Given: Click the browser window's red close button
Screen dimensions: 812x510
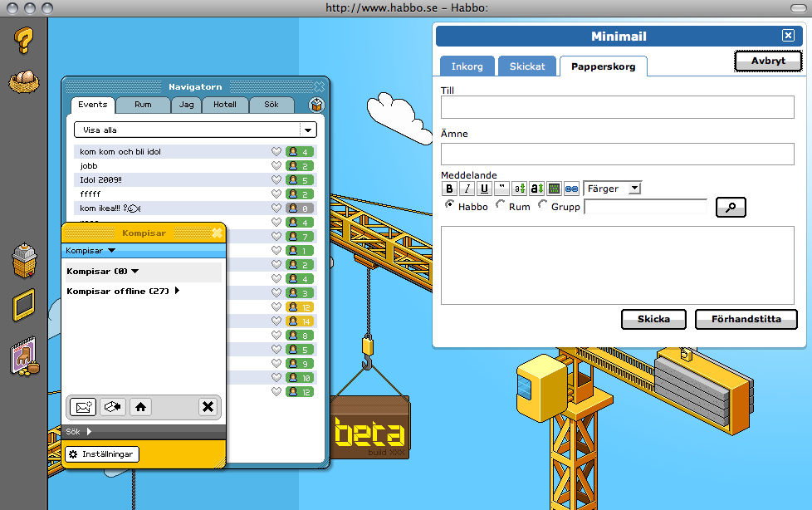Looking at the screenshot, I should [x=12, y=7].
